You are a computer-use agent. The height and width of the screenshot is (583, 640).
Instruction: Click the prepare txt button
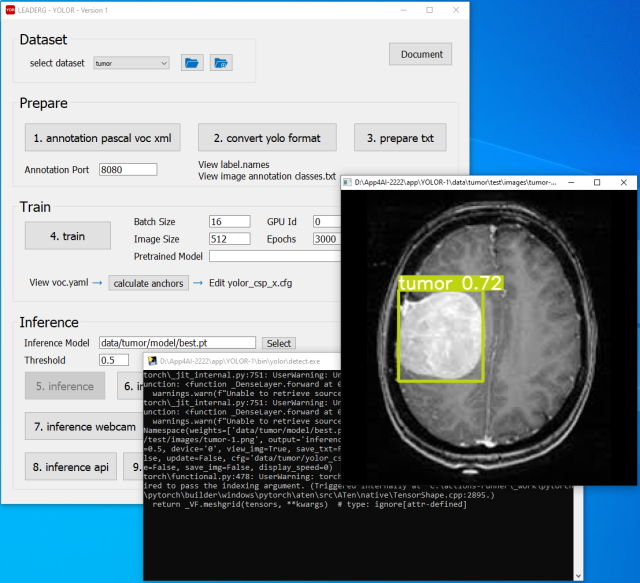(x=400, y=137)
